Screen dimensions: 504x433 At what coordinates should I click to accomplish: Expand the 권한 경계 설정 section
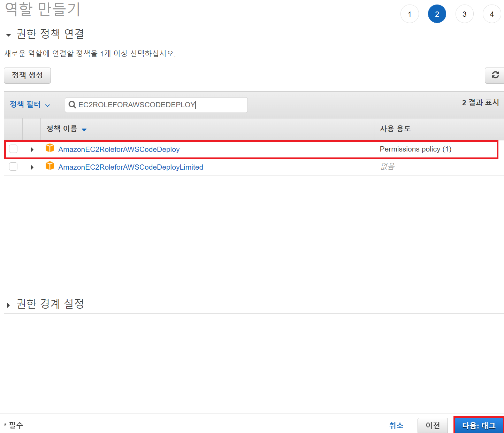click(x=8, y=305)
